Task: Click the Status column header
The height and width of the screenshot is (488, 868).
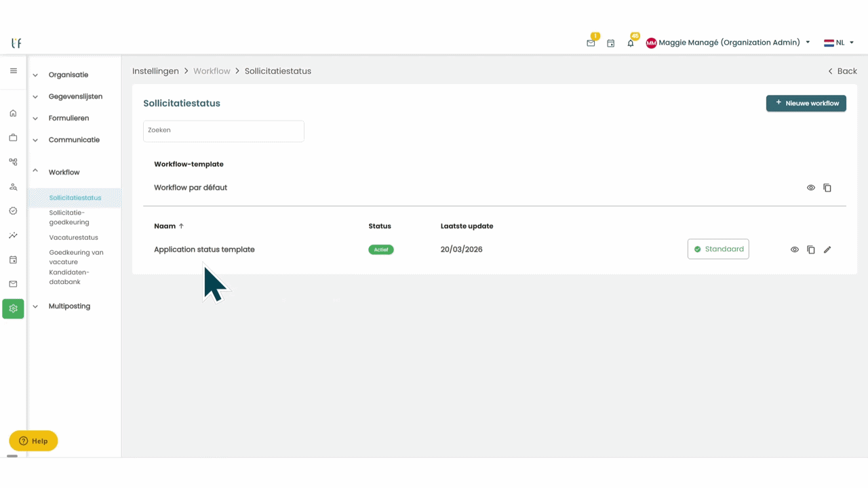Action: (x=380, y=226)
